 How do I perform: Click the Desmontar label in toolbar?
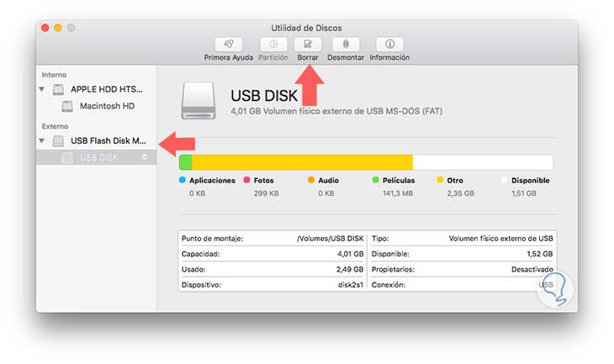346,57
